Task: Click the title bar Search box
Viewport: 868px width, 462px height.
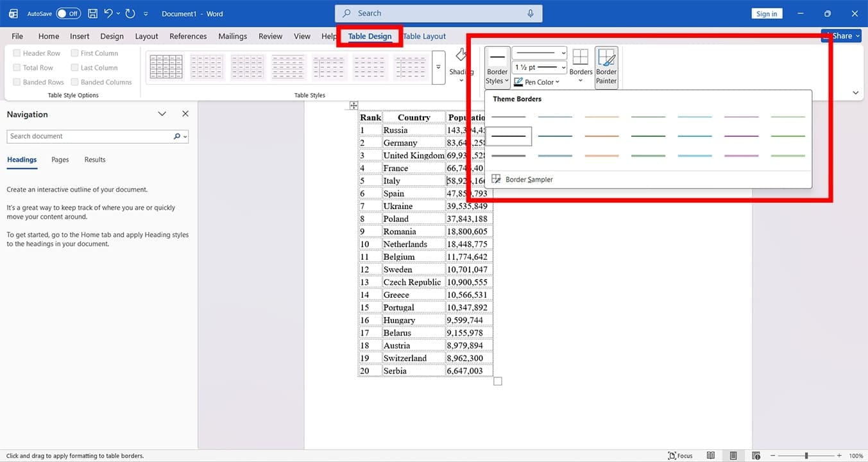Action: click(x=438, y=13)
